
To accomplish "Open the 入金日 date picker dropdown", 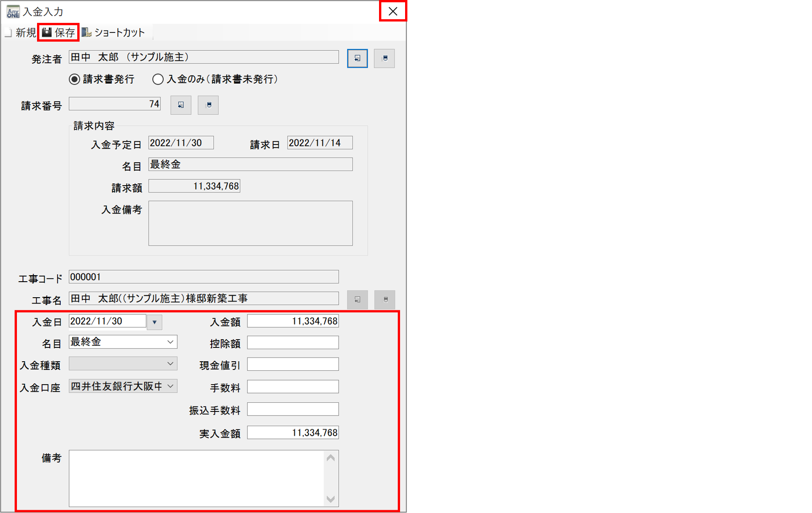I will click(155, 322).
